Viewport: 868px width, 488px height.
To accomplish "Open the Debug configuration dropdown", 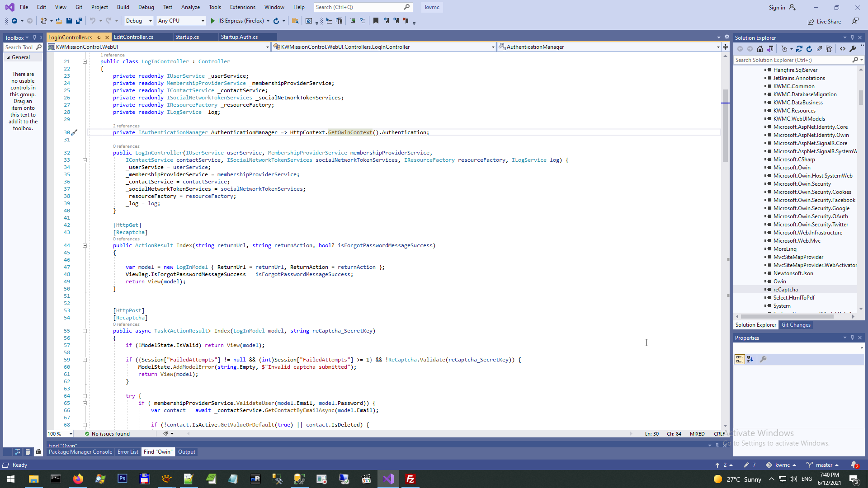I will tap(151, 21).
